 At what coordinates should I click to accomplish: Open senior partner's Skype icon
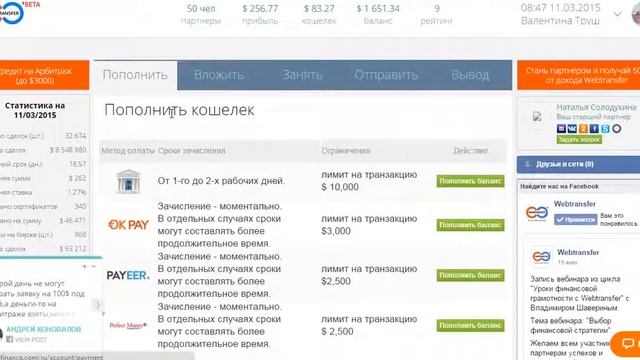coord(605,129)
